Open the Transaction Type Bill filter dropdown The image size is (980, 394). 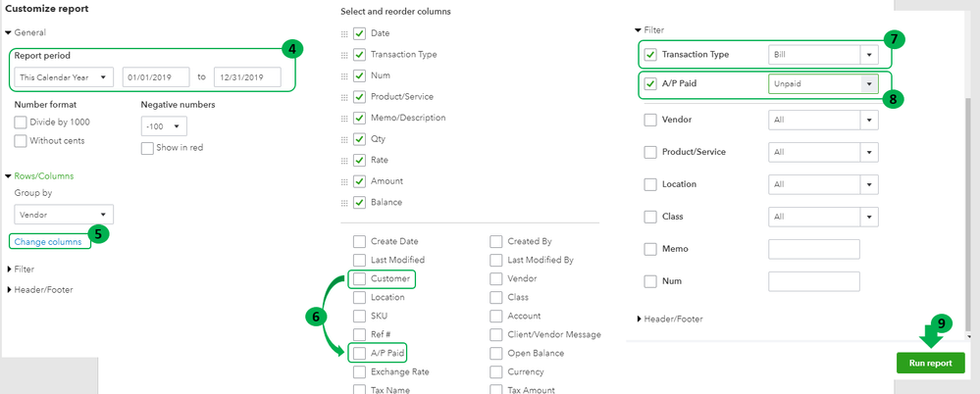[x=868, y=55]
